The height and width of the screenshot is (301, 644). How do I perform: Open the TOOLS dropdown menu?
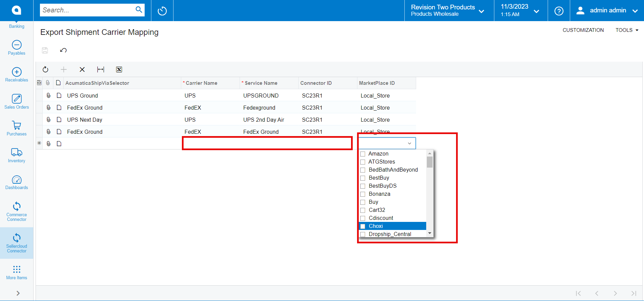pyautogui.click(x=627, y=30)
